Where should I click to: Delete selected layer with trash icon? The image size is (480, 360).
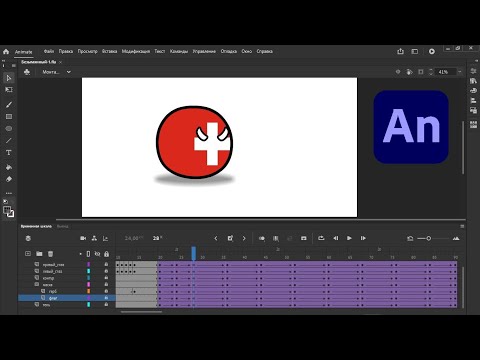(x=50, y=254)
